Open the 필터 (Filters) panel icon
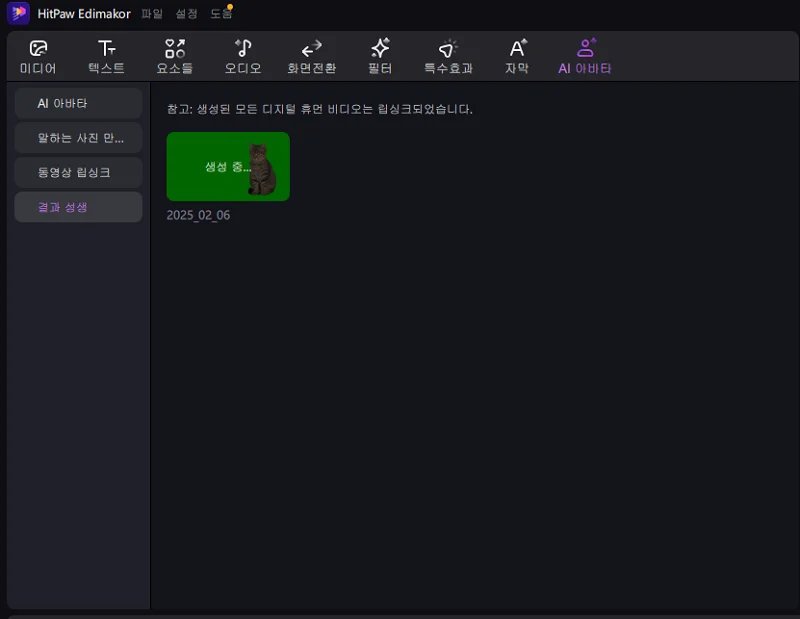This screenshot has height=619, width=800. click(380, 55)
